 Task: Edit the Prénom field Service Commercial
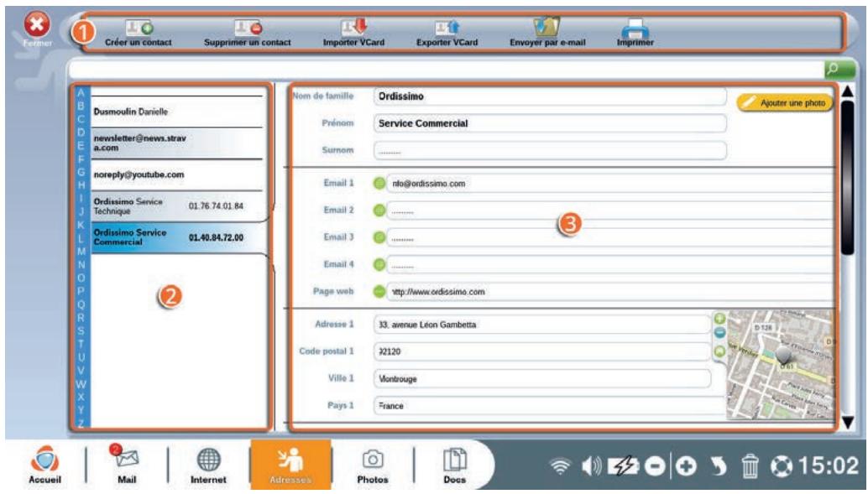[550, 123]
